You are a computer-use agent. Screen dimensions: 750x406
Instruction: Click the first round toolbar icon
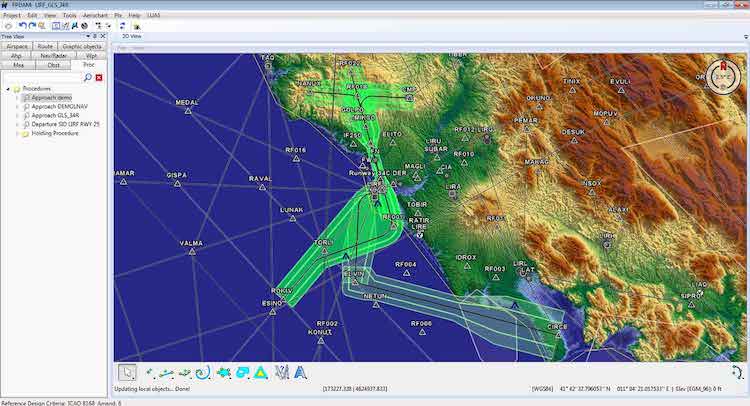(8, 26)
